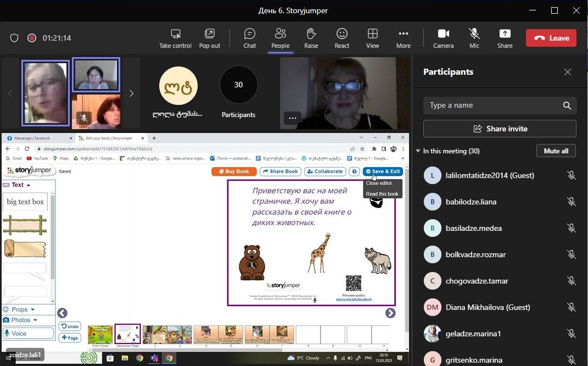The height and width of the screenshot is (366, 588).
Task: Toggle mic for Diana Mikhailova (Guest)
Action: coord(571,307)
